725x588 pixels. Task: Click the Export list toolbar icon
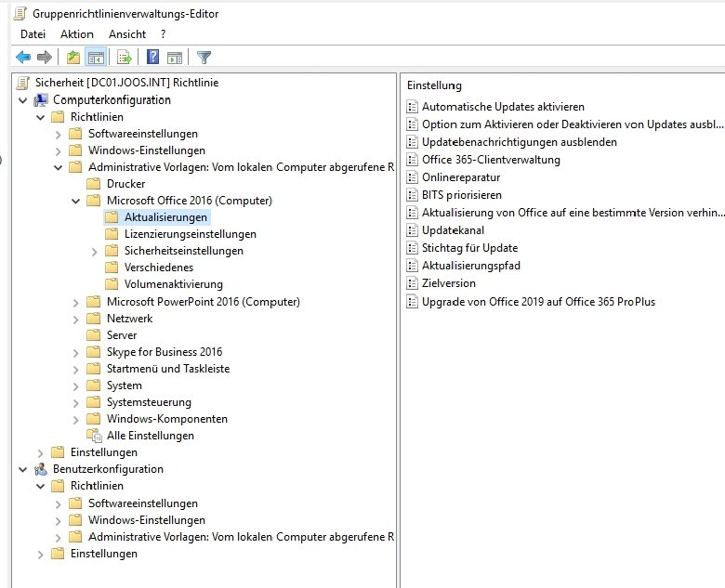(x=124, y=58)
